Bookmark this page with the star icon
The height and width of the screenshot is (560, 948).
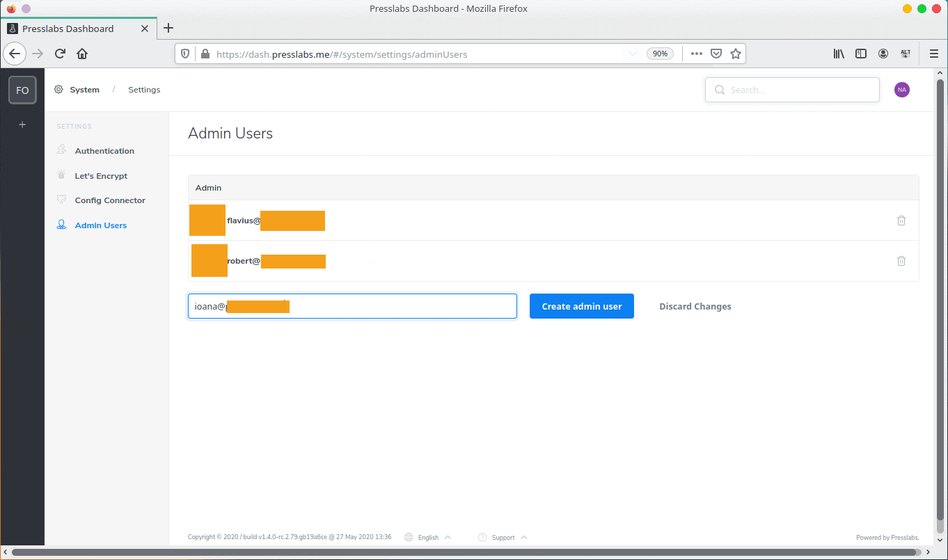point(735,54)
